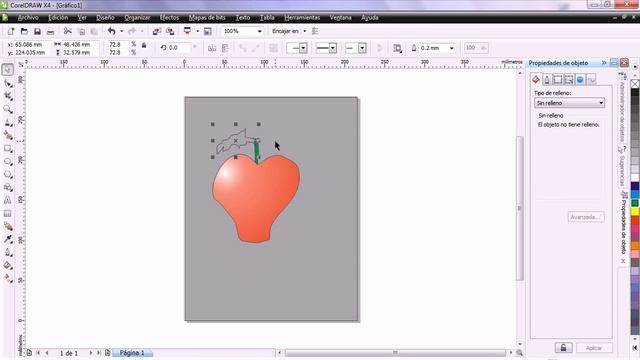Pick the yellow palette swatch

(x=635, y=211)
